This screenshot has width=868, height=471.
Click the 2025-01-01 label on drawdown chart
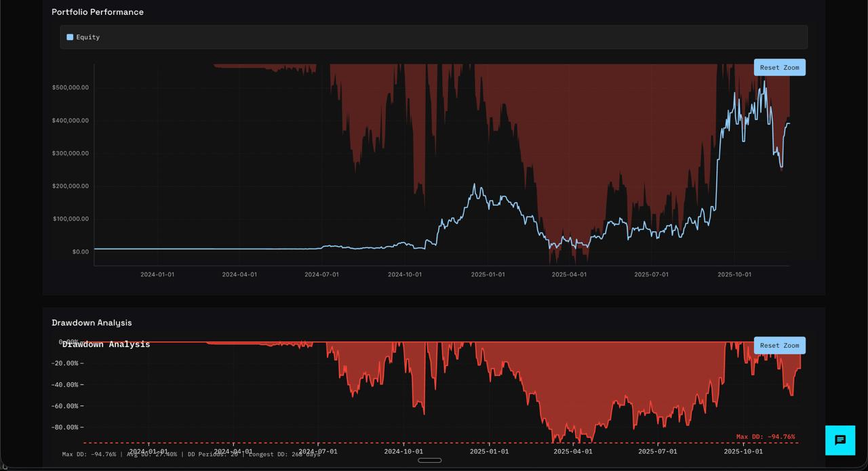[x=488, y=451]
